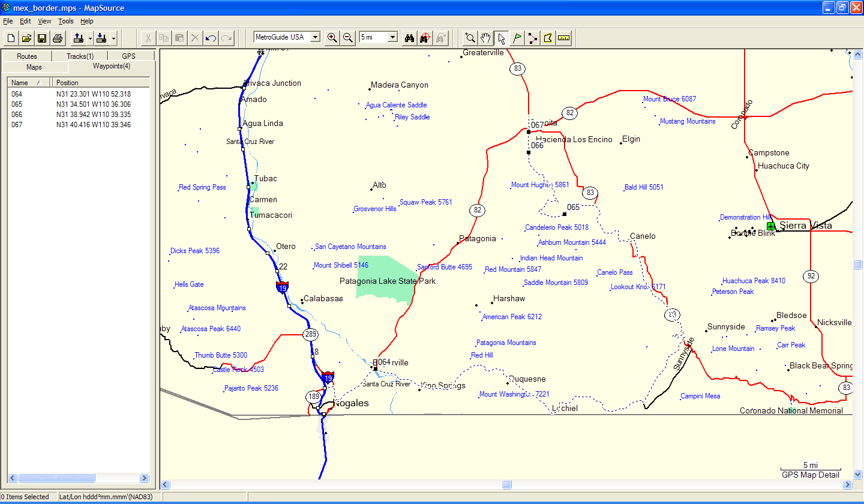Select the Hand pan tool
Screen dimensions: 864x504
[485, 38]
